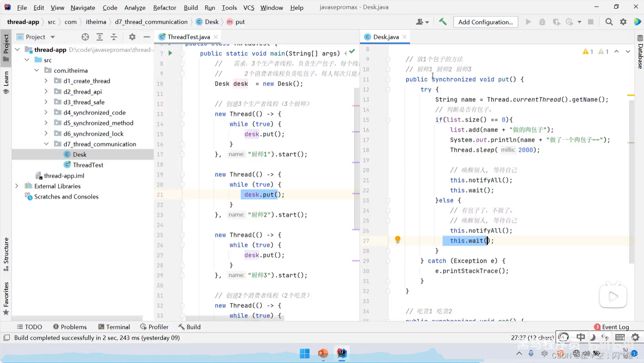644x363 pixels.
Task: Click the Select Opened File crosshair in Project panel
Action: 85,36
